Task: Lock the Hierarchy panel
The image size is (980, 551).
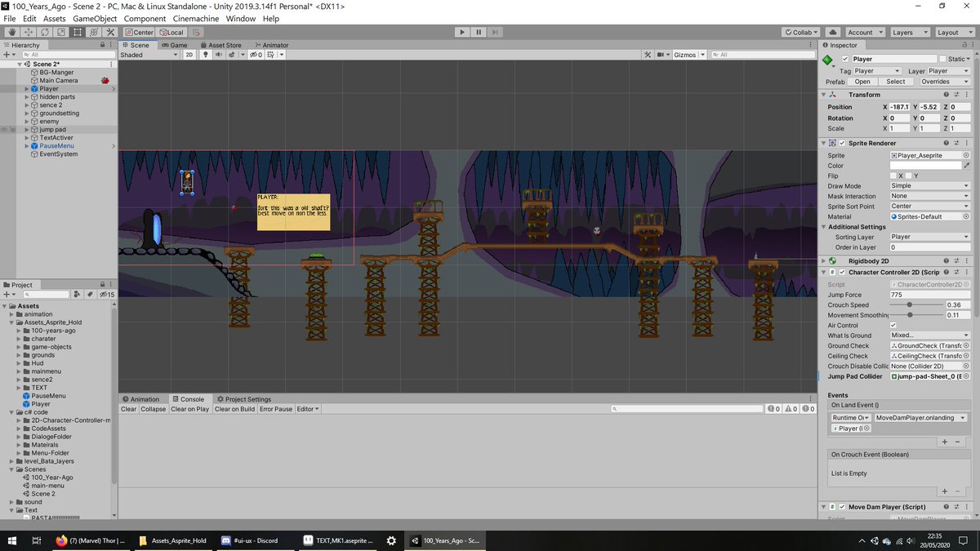Action: pyautogui.click(x=102, y=45)
